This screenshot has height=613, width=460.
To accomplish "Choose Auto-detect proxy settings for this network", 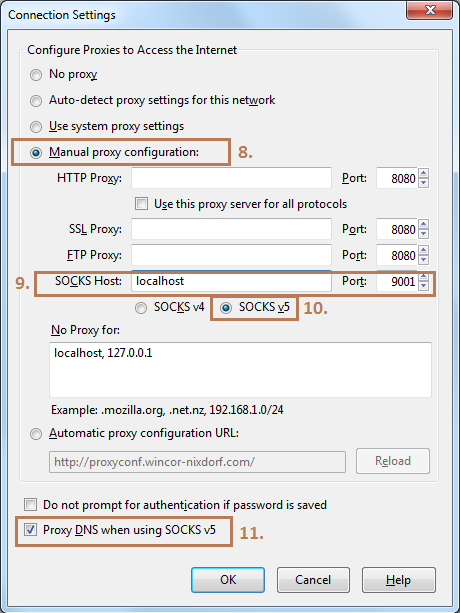I will pos(36,101).
